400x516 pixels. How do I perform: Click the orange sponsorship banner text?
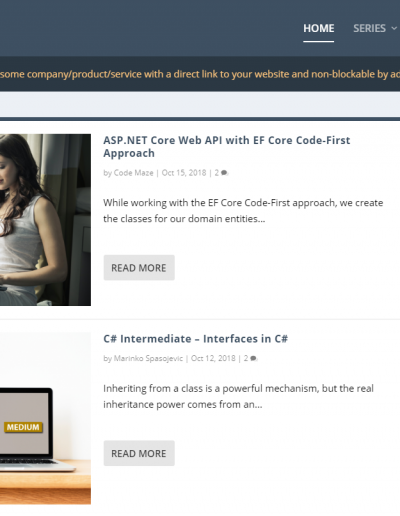200,74
